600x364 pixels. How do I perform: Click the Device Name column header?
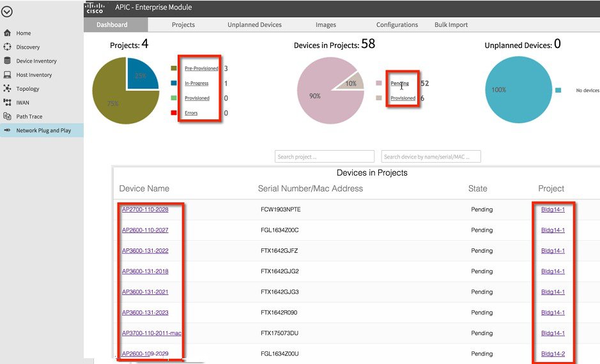point(144,188)
